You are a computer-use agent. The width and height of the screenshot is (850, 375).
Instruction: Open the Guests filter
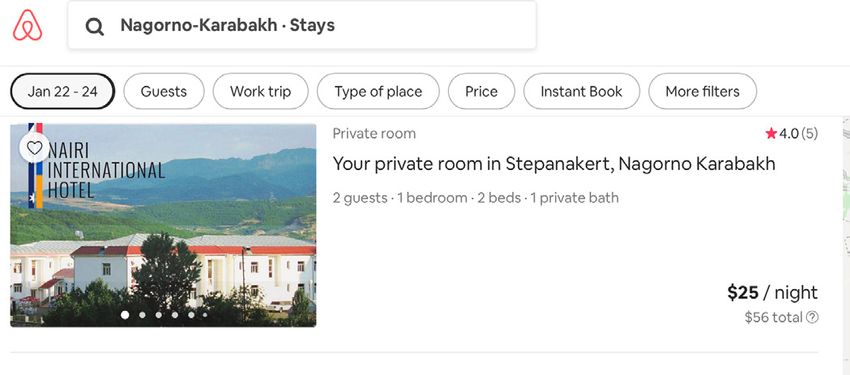164,92
